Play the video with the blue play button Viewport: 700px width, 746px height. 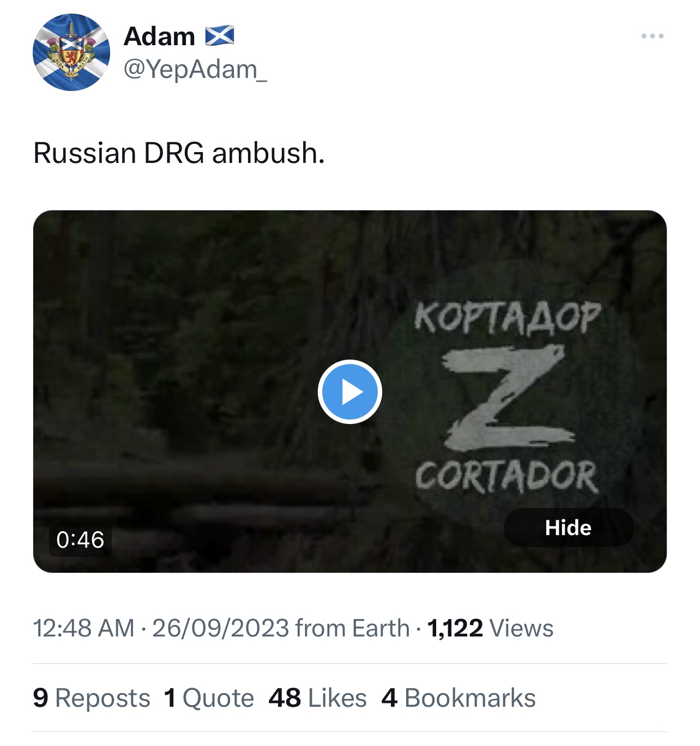(349, 392)
